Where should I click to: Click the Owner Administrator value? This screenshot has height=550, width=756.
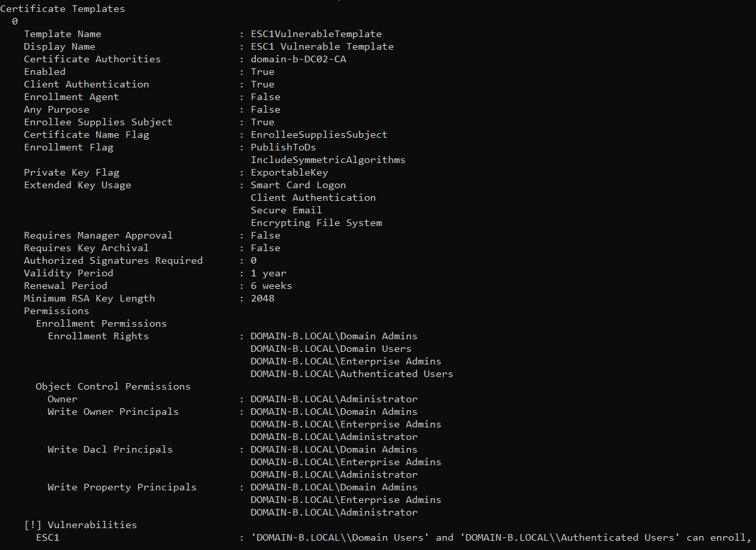(334, 400)
